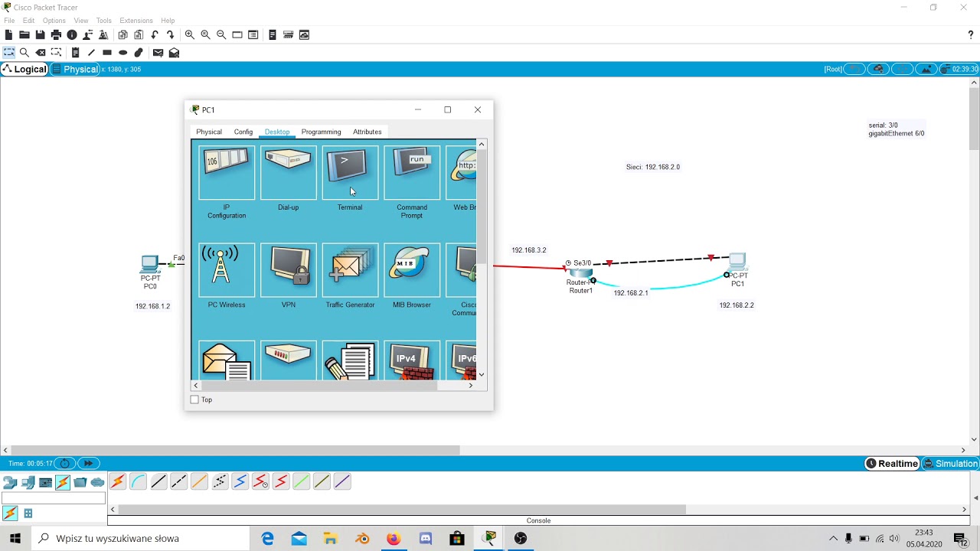Open the View menu
The height and width of the screenshot is (551, 980).
[x=80, y=21]
